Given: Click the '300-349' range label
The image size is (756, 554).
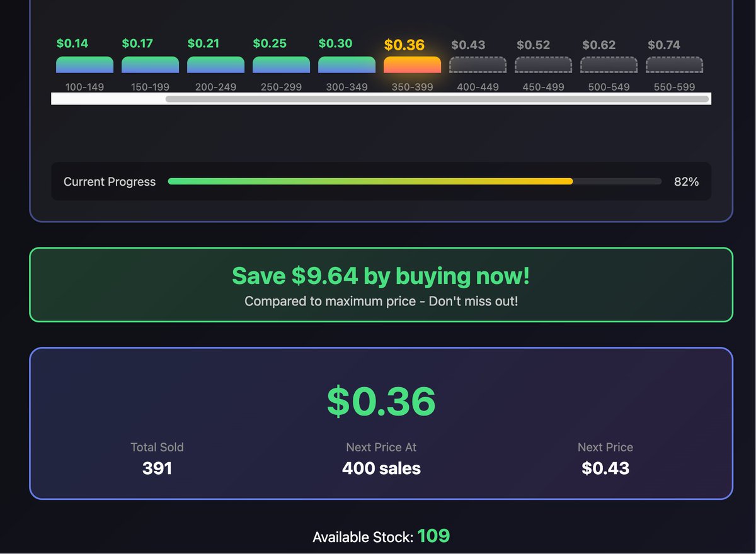Looking at the screenshot, I should 346,87.
